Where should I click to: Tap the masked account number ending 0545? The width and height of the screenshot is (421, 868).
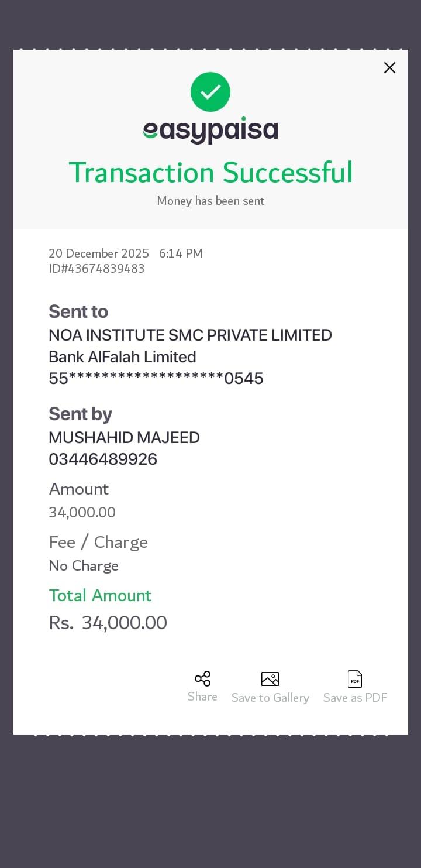[x=156, y=379]
